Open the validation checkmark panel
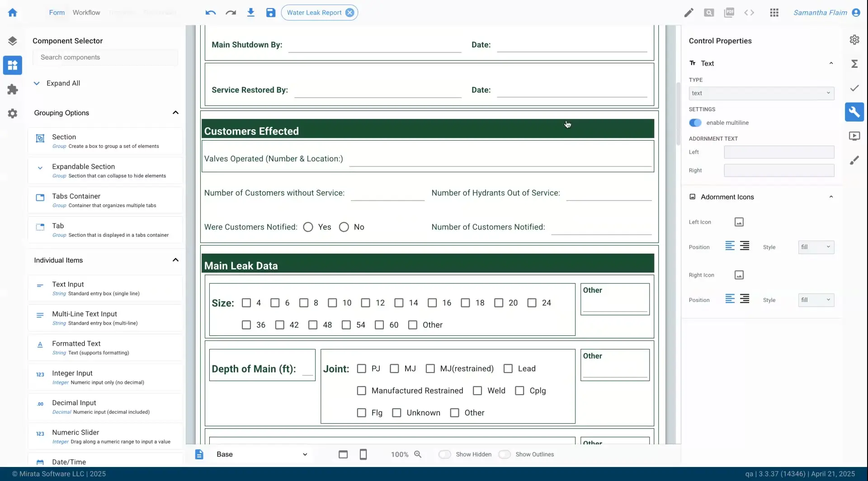Screen dimensions: 868x481 click(854, 88)
